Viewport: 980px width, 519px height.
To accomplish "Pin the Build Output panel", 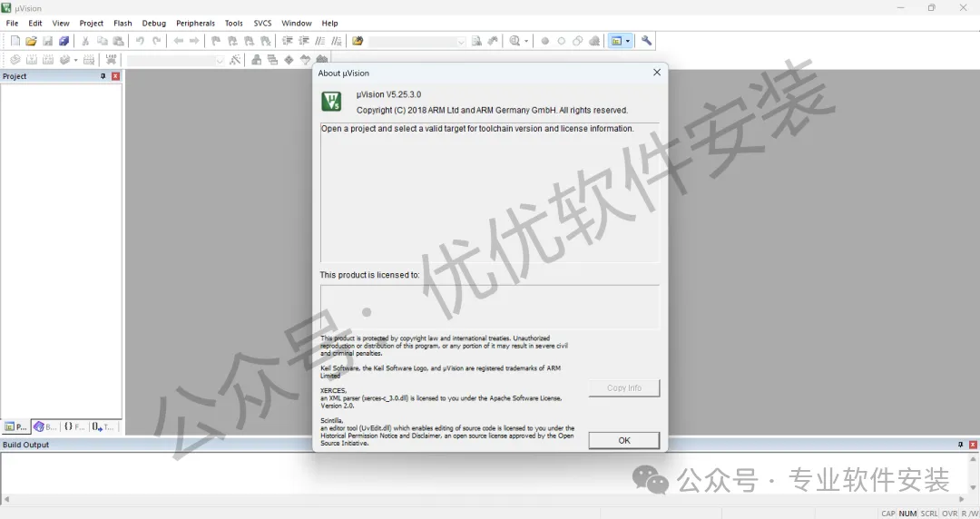I will 961,445.
